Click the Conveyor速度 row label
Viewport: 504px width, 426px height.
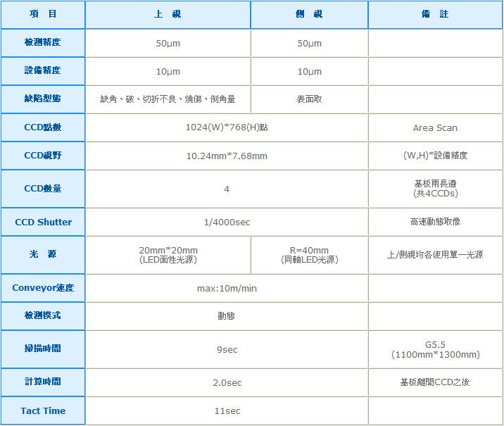[x=43, y=288]
